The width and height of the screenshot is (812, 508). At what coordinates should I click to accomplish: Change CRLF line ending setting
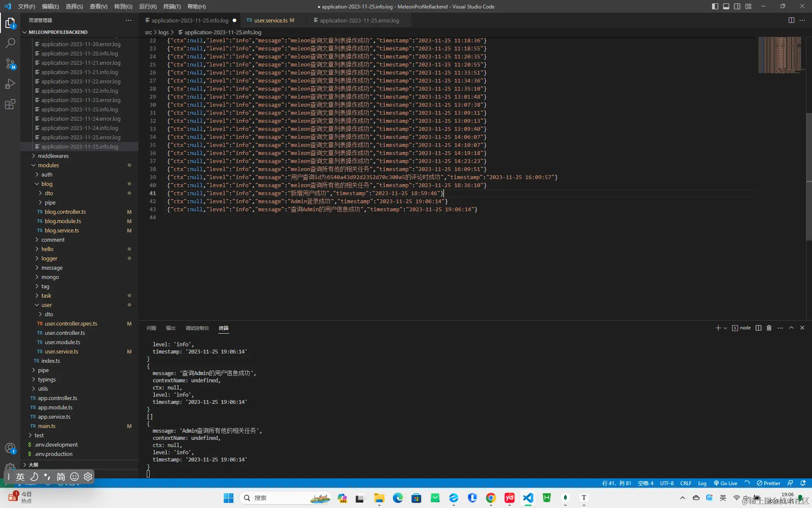(686, 483)
